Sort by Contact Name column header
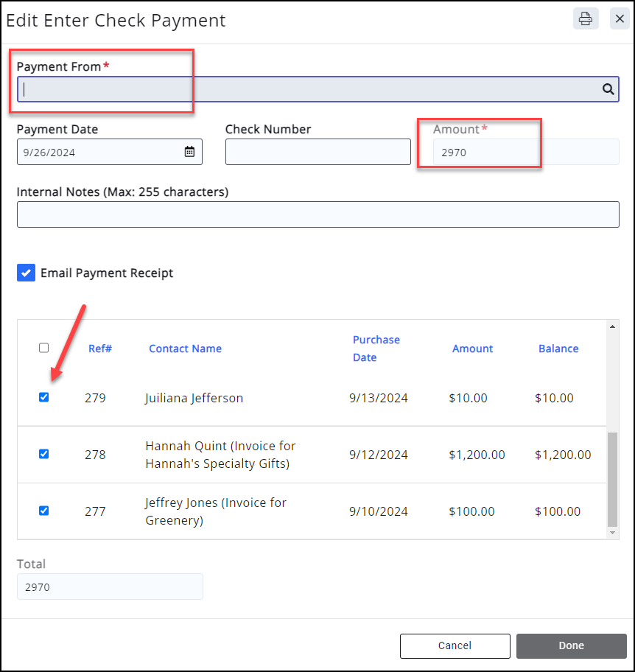 coord(185,349)
